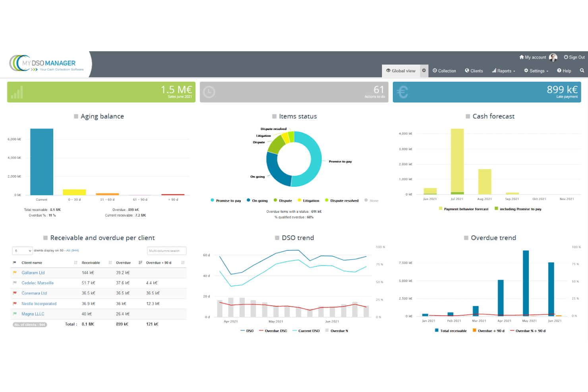Click square icon before Receivable and overdue title
The image size is (588, 392).
[45, 238]
